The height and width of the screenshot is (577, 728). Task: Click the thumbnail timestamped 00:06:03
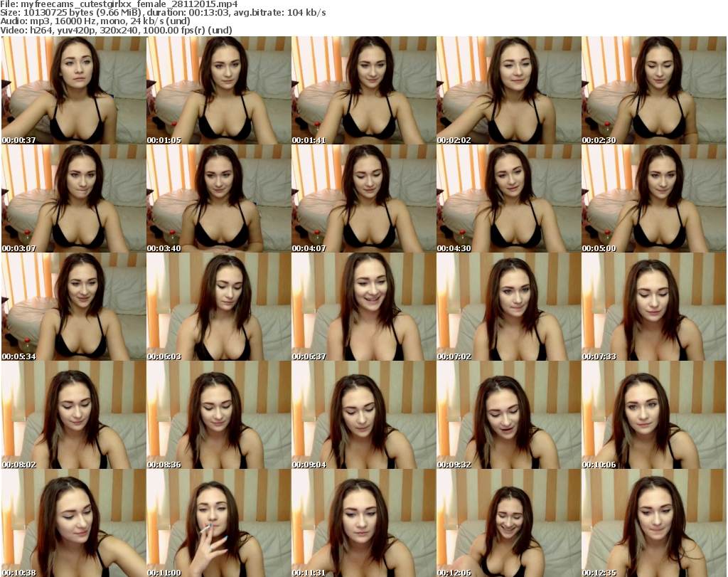pyautogui.click(x=219, y=307)
